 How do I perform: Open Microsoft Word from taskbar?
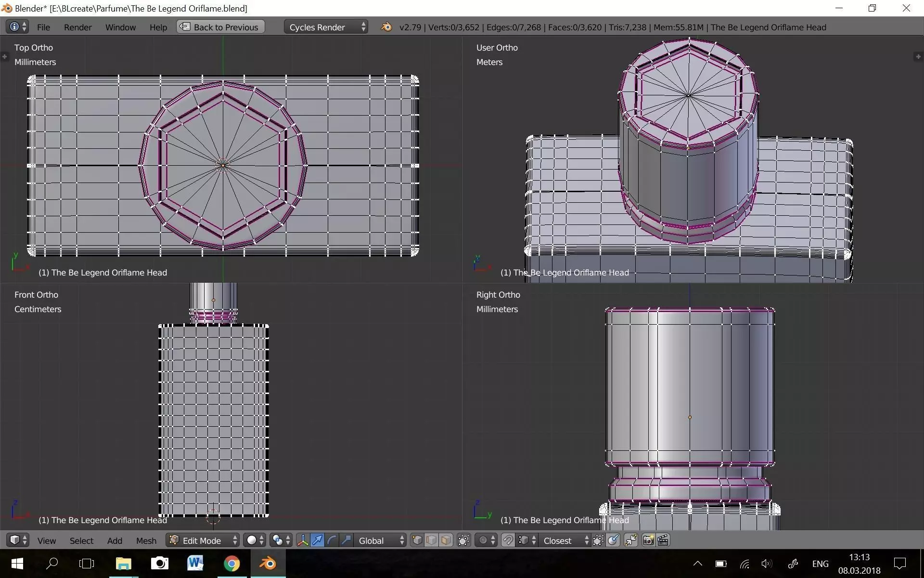tap(195, 564)
